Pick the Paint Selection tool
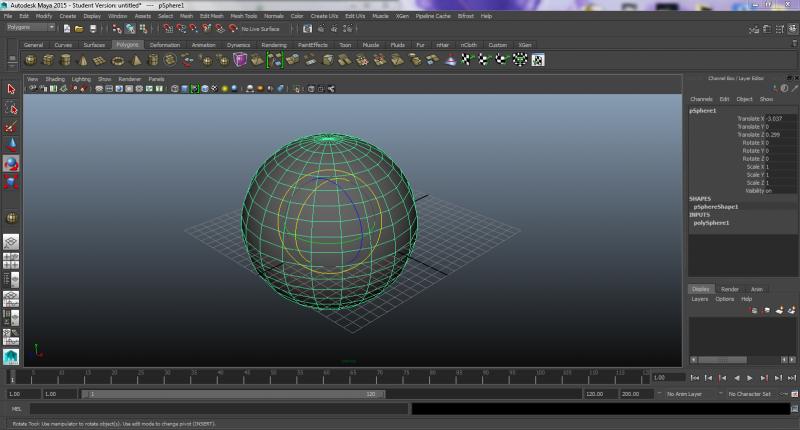800x430 pixels. (11, 127)
